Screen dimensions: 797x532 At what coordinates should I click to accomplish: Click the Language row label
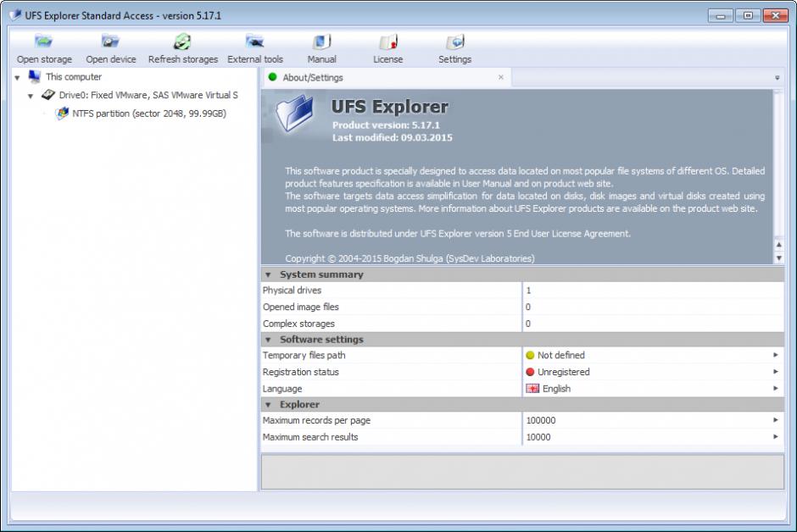click(x=282, y=389)
